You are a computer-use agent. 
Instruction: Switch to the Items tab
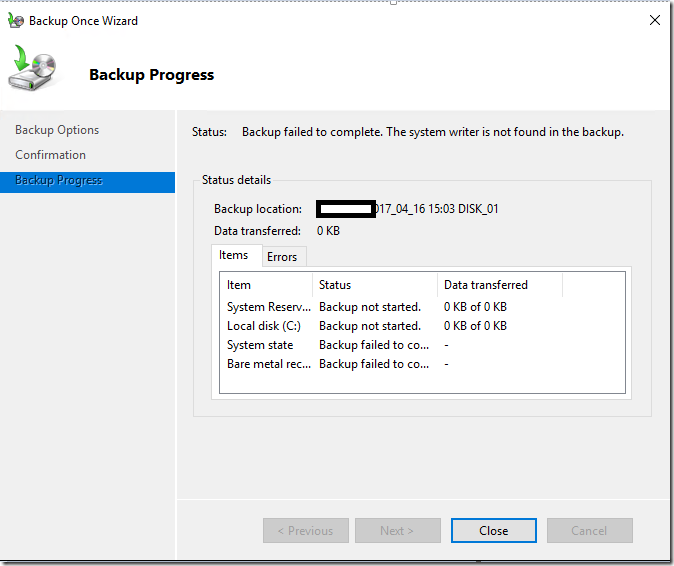pos(236,255)
